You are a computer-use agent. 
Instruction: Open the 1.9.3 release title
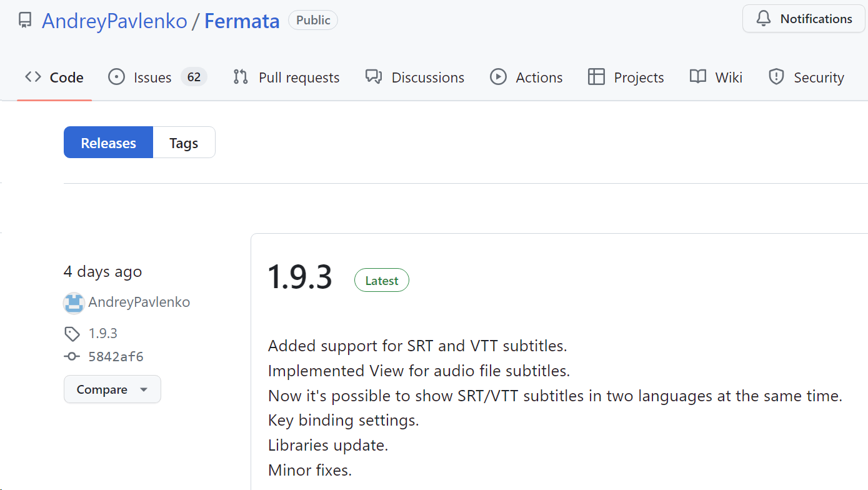pyautogui.click(x=300, y=277)
